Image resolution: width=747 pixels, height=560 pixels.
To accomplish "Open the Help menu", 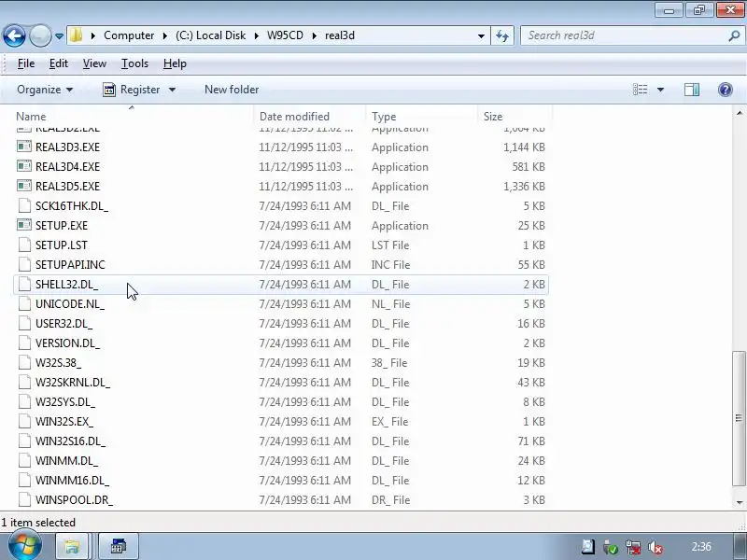I will [x=175, y=63].
